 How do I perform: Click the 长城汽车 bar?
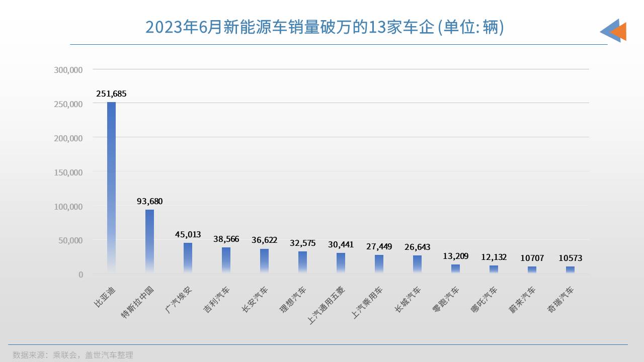pyautogui.click(x=417, y=265)
